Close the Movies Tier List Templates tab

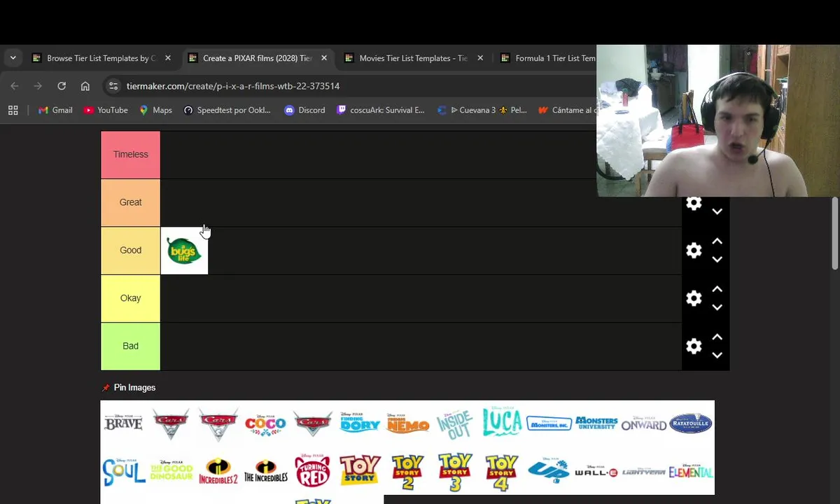pos(480,58)
